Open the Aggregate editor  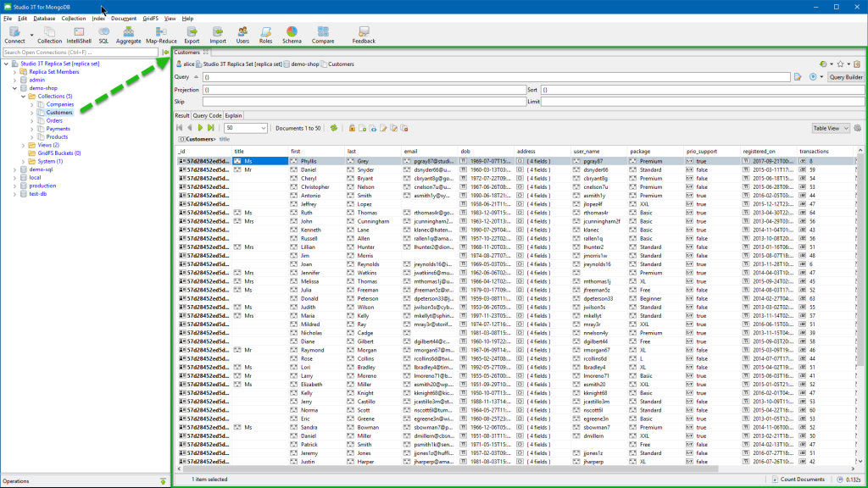tap(129, 35)
